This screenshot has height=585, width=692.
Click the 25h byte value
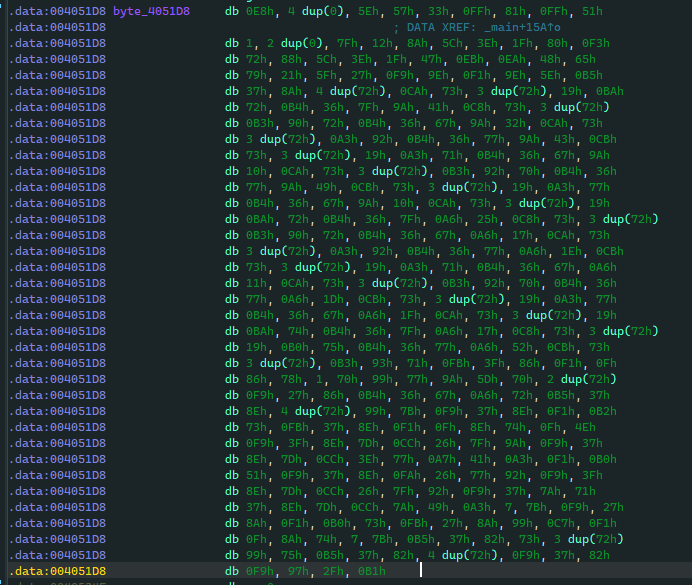[x=487, y=219]
